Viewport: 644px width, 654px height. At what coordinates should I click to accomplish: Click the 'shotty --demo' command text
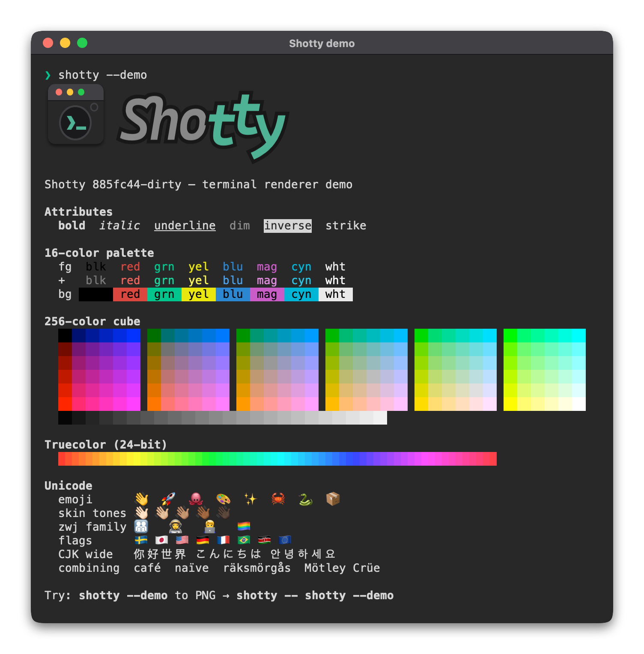pyautogui.click(x=103, y=75)
